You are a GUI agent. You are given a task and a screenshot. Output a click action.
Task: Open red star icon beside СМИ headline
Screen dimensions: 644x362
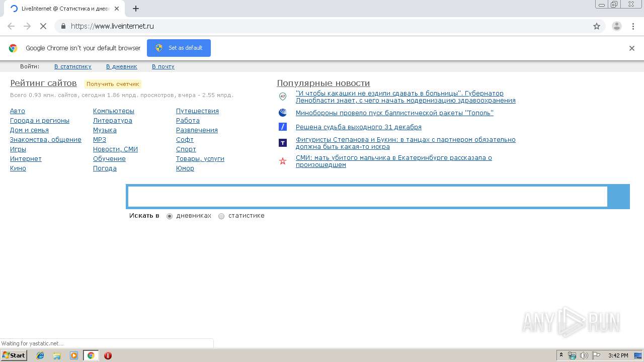[x=283, y=161]
